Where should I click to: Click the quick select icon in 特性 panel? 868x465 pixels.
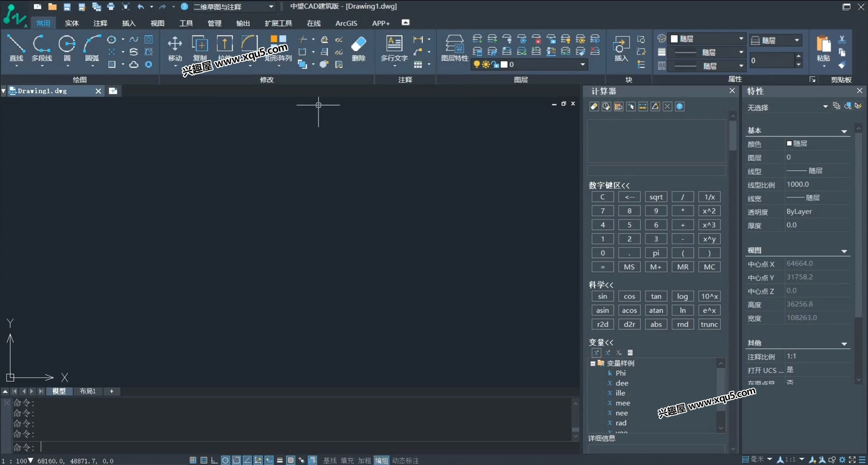pos(858,106)
